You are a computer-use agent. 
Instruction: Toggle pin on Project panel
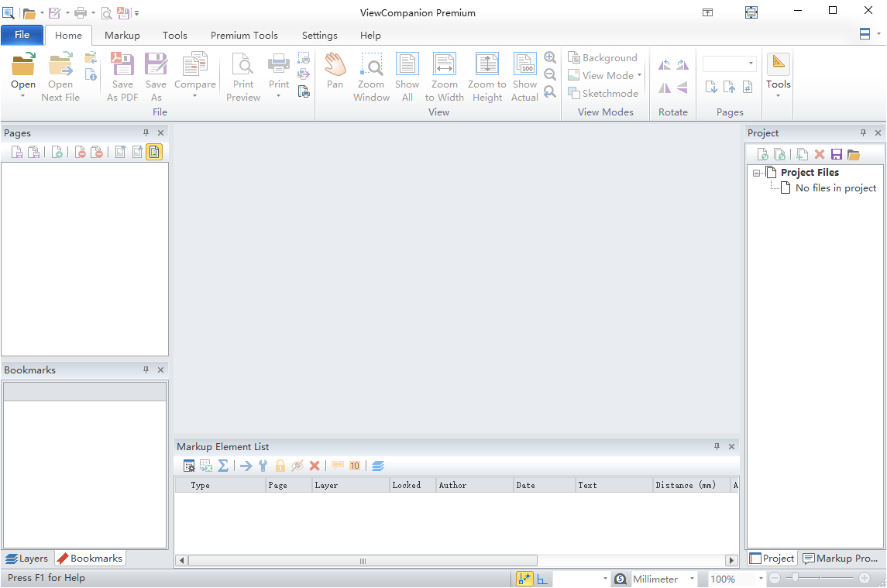863,132
